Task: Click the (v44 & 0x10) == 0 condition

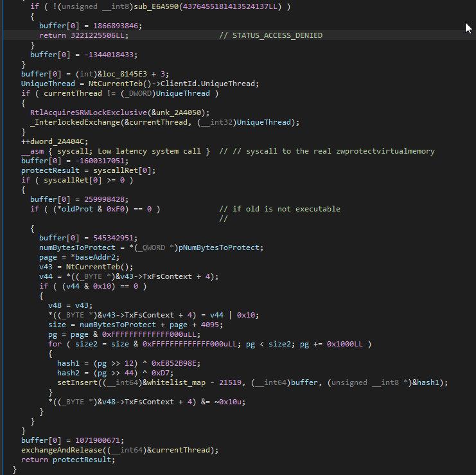Action: point(100,286)
